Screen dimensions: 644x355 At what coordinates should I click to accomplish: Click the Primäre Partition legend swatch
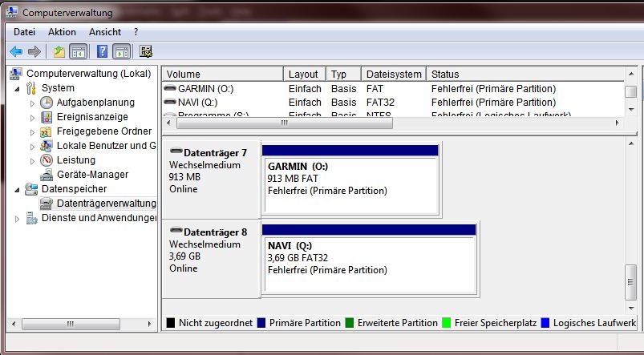261,323
